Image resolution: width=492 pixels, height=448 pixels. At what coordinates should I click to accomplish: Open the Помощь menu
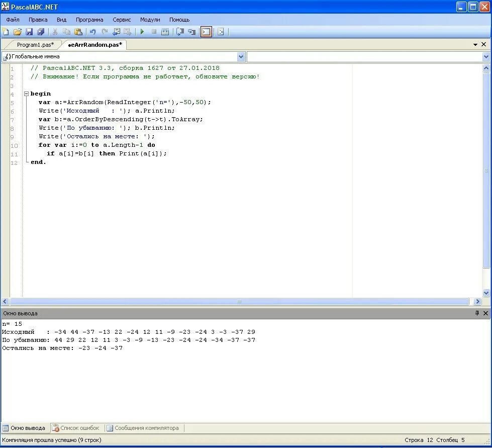(x=179, y=20)
